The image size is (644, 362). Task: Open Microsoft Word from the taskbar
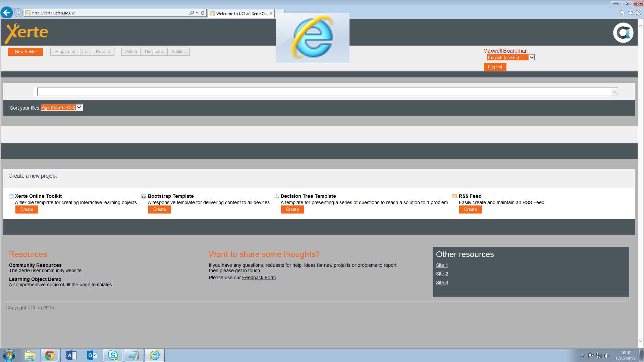click(x=71, y=355)
